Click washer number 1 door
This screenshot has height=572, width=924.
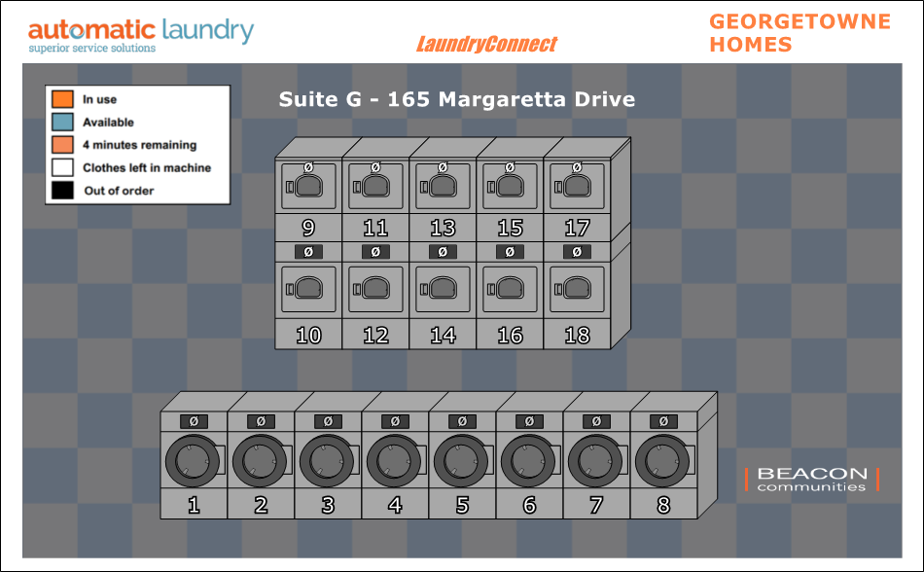point(193,459)
